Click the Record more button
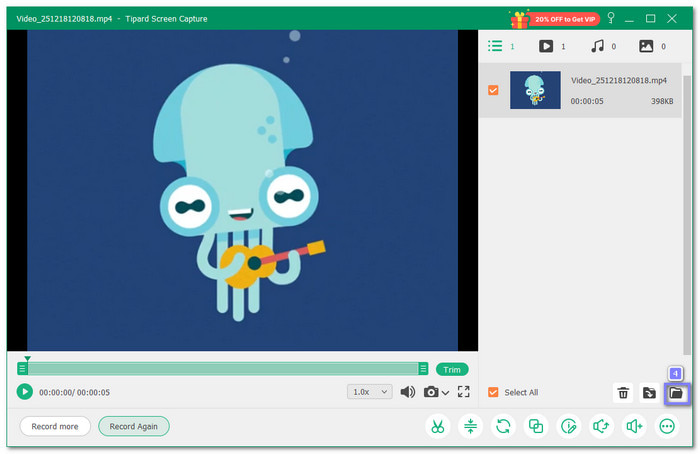The image size is (700, 454). [55, 426]
